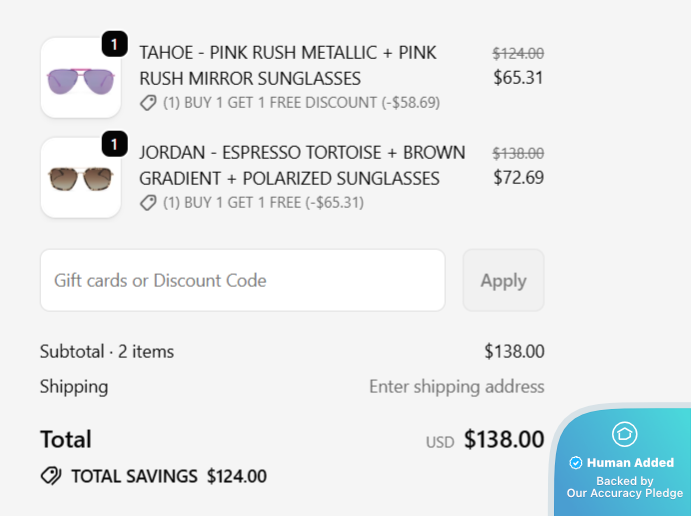Focus the Gift cards or Discount Code field
The image size is (691, 516).
coord(242,280)
